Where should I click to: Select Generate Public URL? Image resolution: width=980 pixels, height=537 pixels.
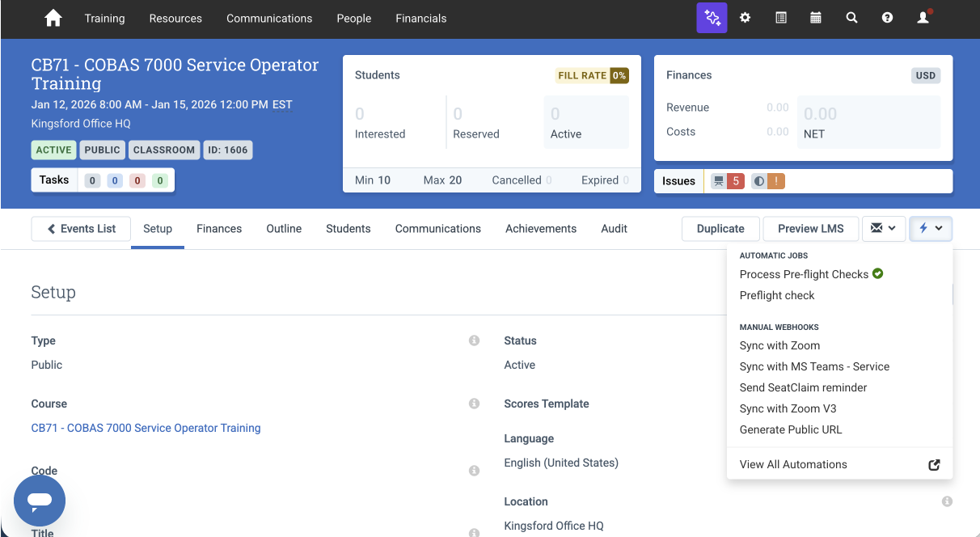pos(791,429)
